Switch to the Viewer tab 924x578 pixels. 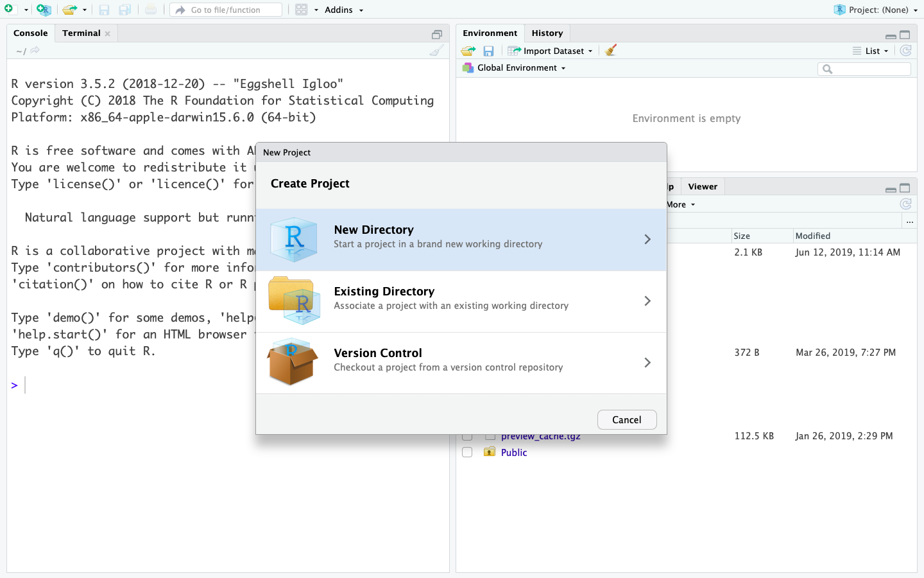[x=703, y=186]
